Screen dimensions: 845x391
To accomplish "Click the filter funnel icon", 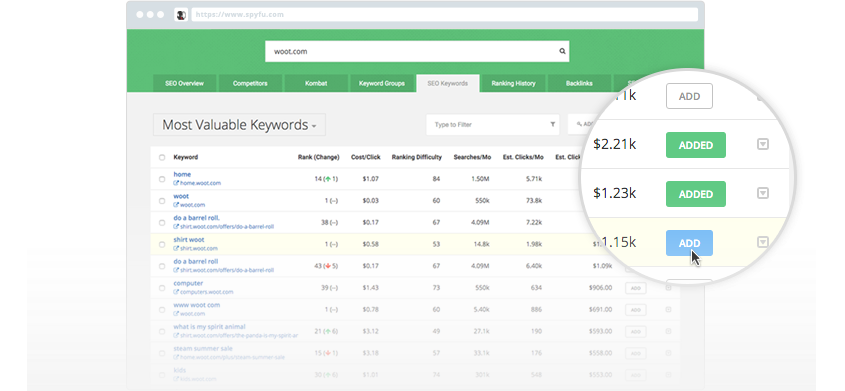I will coord(552,124).
